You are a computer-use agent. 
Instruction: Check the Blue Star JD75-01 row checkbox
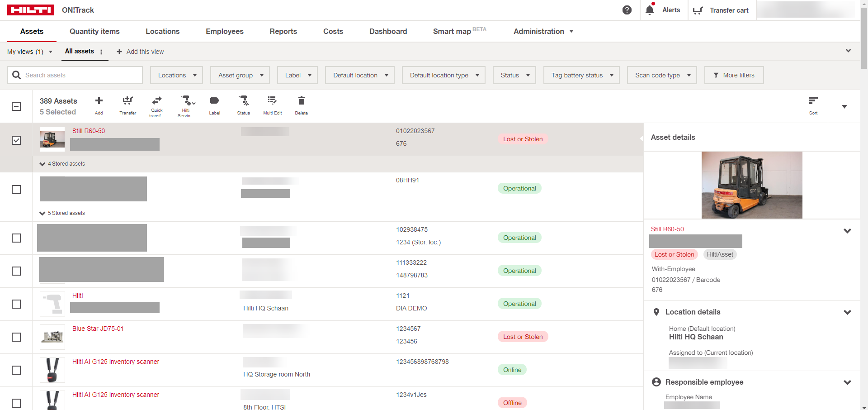pos(16,337)
